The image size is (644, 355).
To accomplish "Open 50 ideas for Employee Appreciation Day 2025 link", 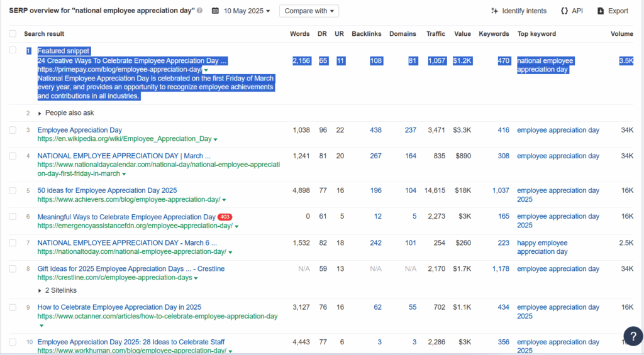I will [107, 190].
